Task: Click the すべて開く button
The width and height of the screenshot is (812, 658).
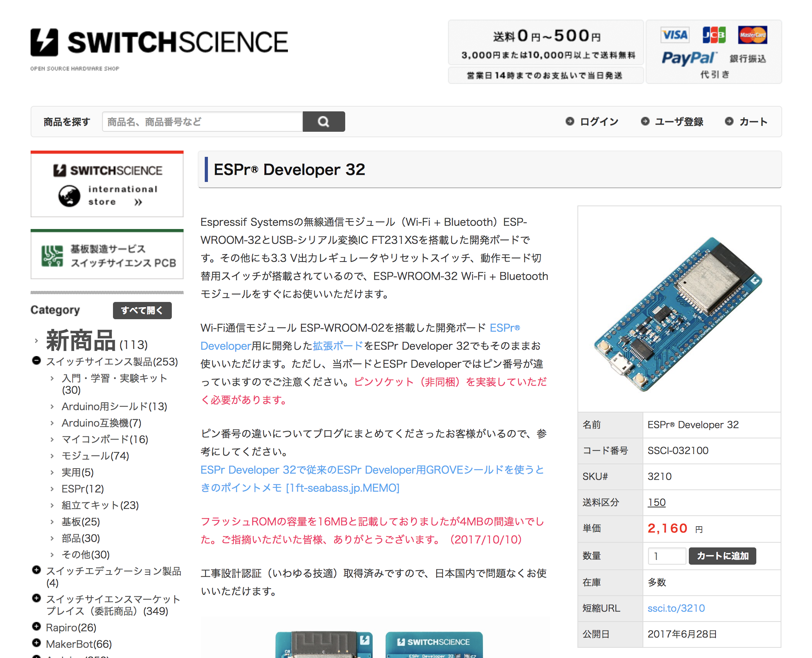Action: point(142,310)
